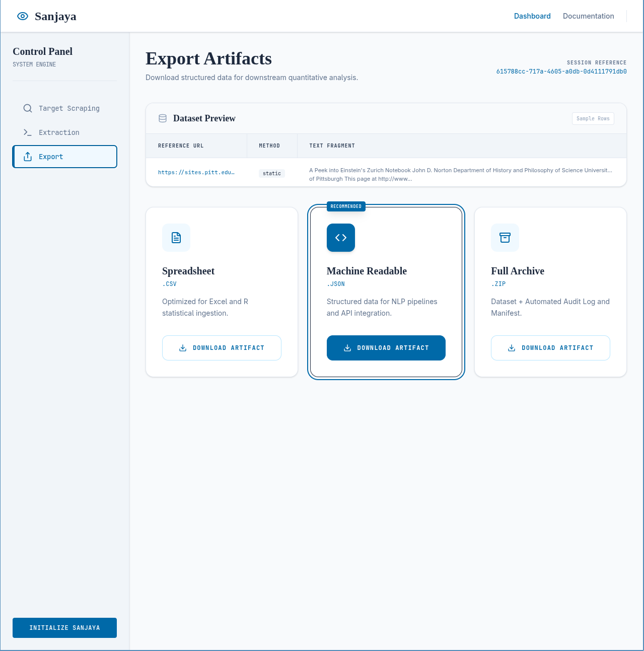Click the Full Archive card title
The width and height of the screenshot is (644, 651).
[518, 271]
